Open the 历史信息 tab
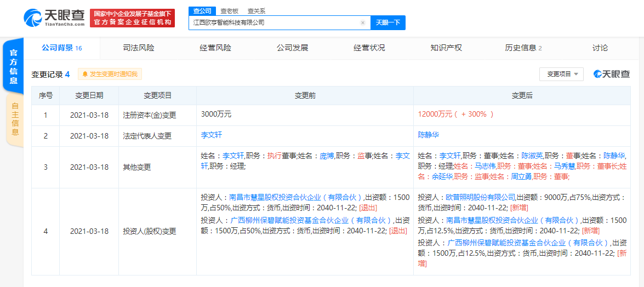The image size is (644, 287). pyautogui.click(x=523, y=48)
